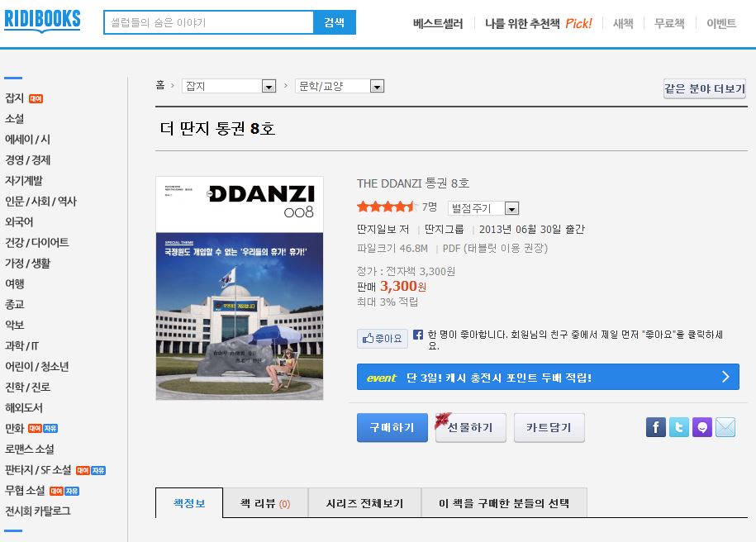Open 건강/다이어트 category in sidebar
Viewport: 756px width, 542px height.
[x=36, y=243]
